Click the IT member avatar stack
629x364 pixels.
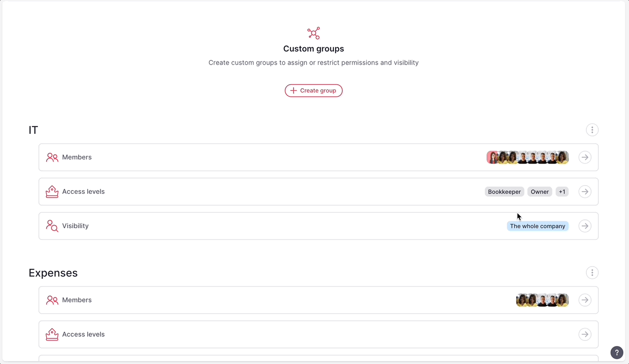(x=527, y=157)
